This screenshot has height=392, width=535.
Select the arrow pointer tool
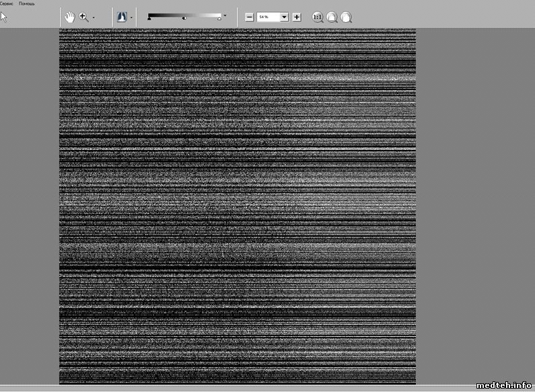4,17
